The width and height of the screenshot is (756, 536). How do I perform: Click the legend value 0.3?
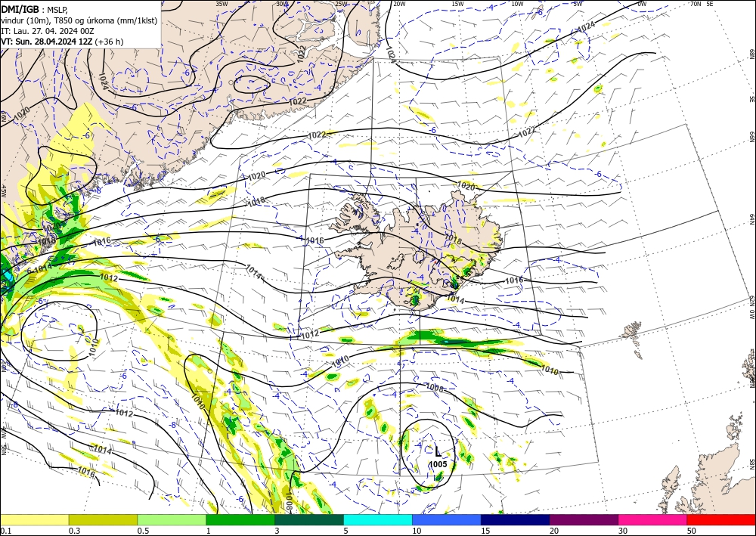[74, 531]
